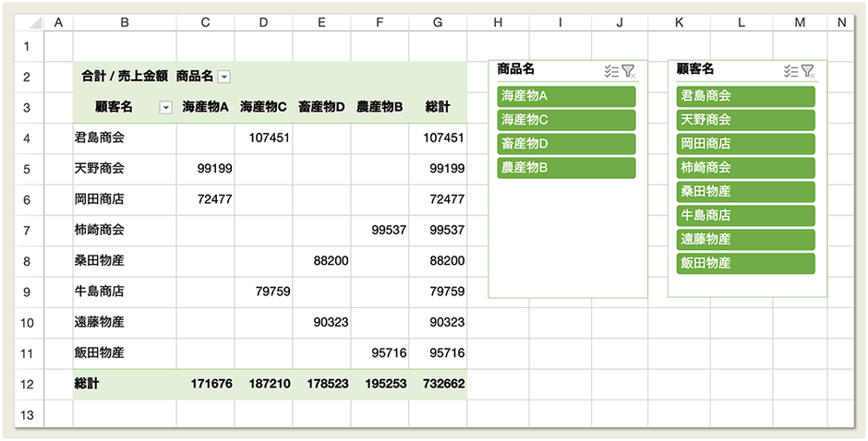Toggle 海産物A in the 商品名 slicer
The height and width of the screenshot is (441, 868).
point(566,96)
